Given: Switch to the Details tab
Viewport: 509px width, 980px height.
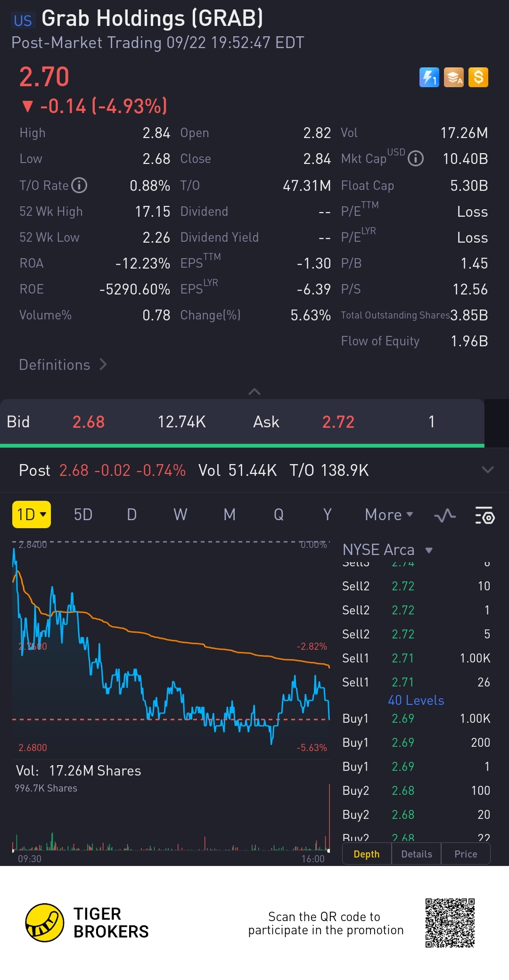Looking at the screenshot, I should [x=417, y=854].
